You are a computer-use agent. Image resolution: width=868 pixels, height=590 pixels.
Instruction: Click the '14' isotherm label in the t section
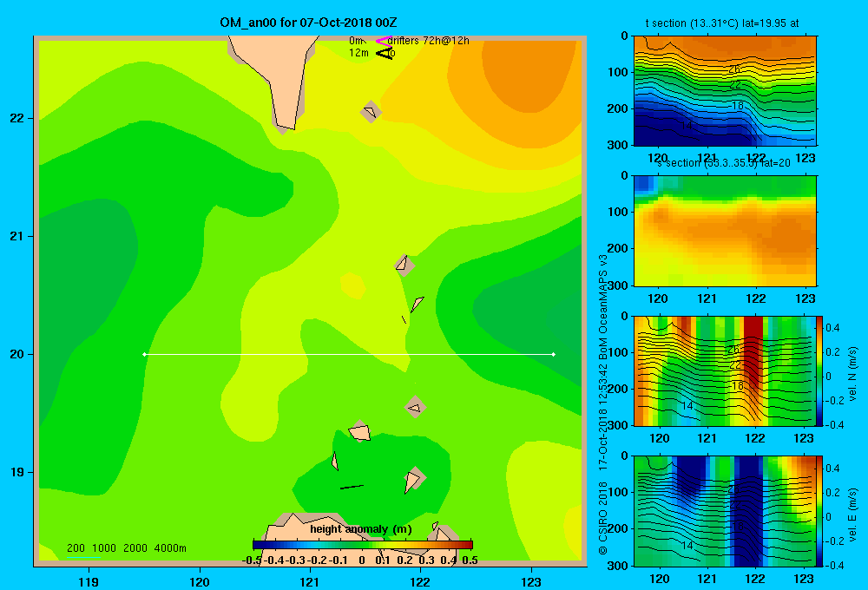pyautogui.click(x=687, y=126)
